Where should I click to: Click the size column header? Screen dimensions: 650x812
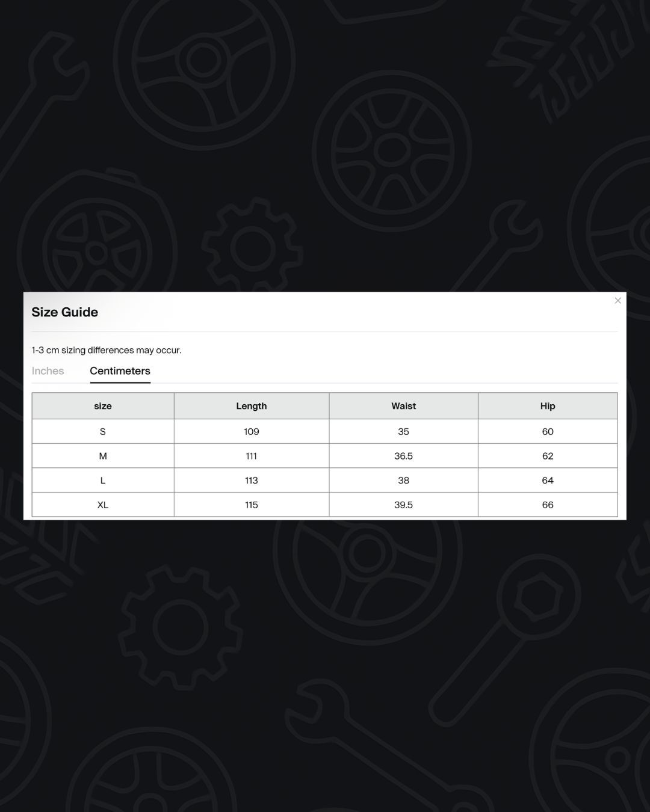coord(103,406)
